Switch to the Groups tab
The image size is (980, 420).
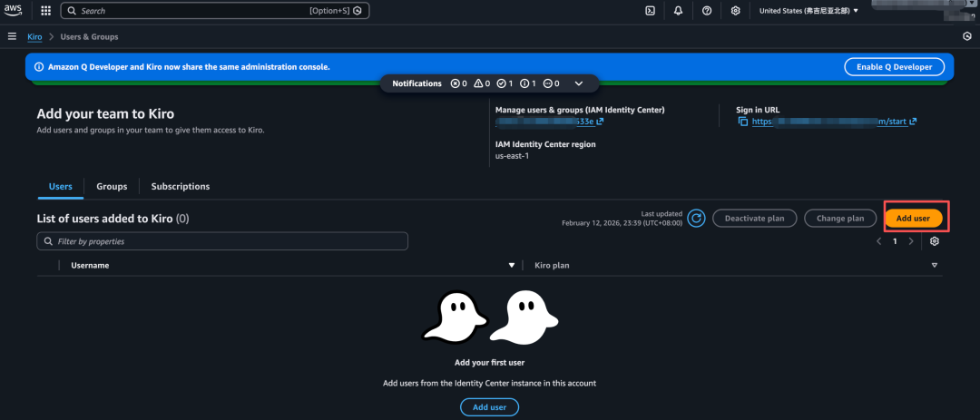[x=112, y=186]
